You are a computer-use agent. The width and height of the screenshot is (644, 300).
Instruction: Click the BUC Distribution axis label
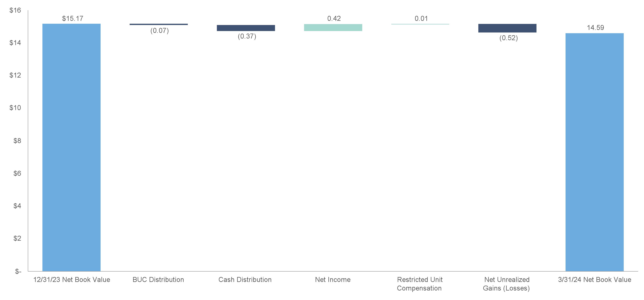click(x=158, y=280)
